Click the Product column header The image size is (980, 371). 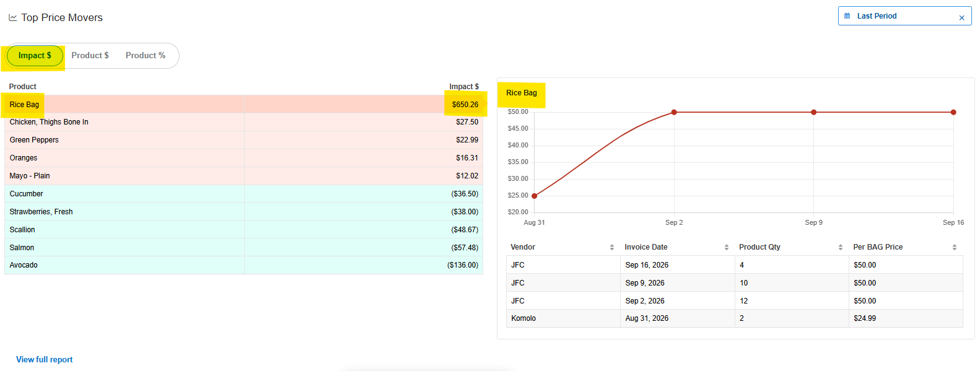pos(22,87)
